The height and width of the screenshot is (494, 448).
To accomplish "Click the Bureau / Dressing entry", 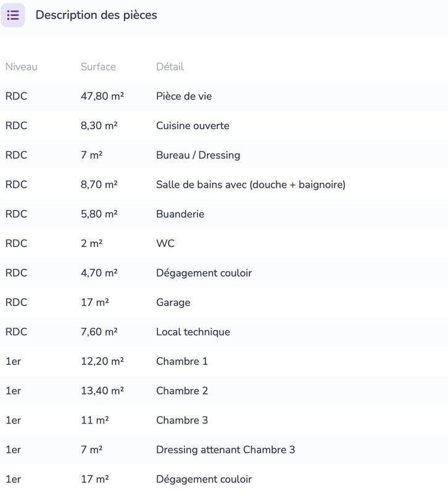I will (198, 155).
